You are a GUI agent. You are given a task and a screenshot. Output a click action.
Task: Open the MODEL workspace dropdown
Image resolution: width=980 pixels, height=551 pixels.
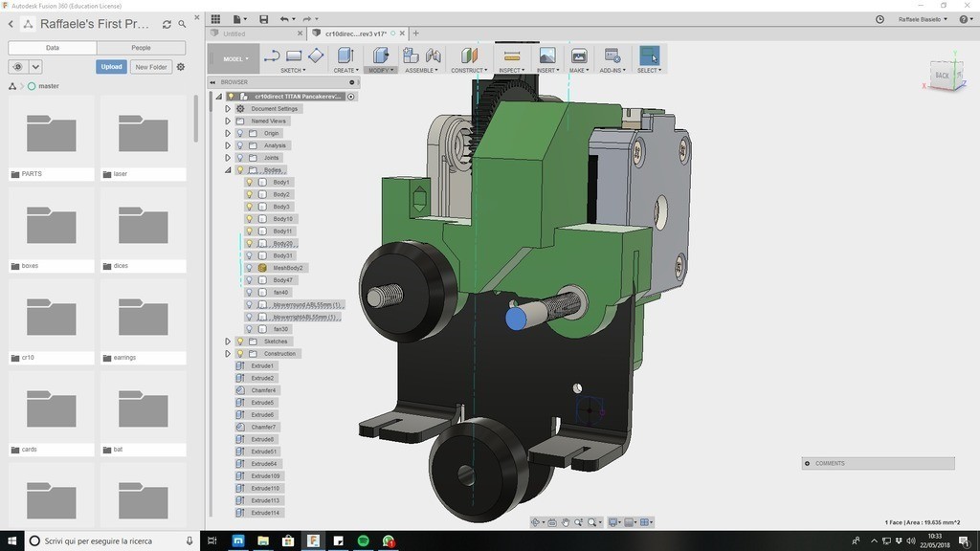[234, 58]
